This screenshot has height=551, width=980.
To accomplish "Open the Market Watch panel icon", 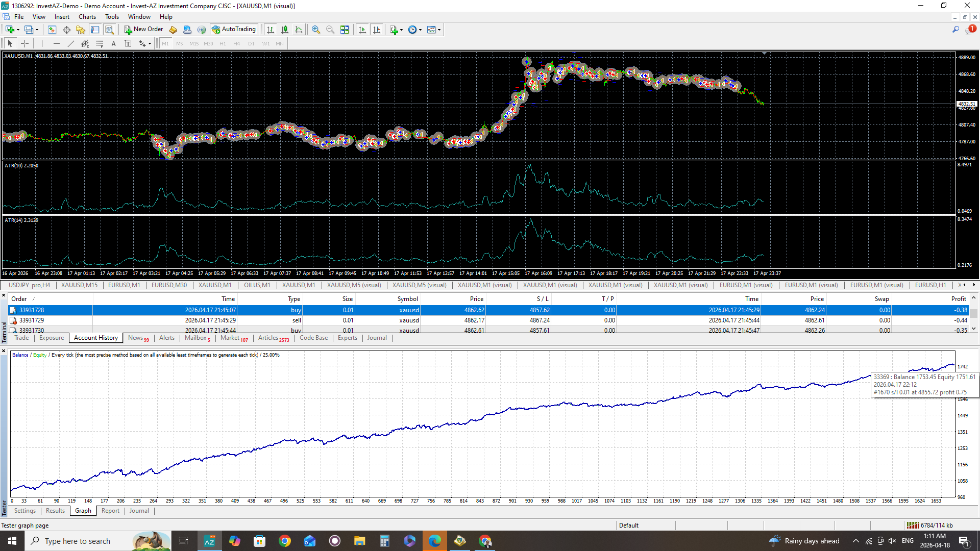I will (52, 30).
